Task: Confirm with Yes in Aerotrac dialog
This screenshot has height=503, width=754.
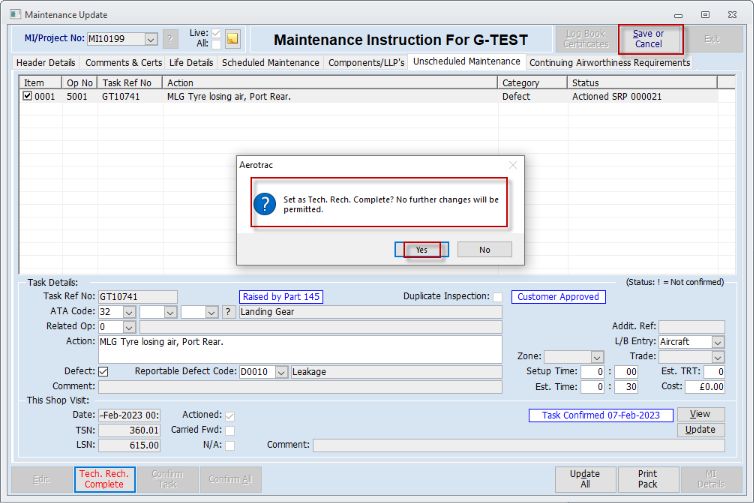Action: (422, 250)
